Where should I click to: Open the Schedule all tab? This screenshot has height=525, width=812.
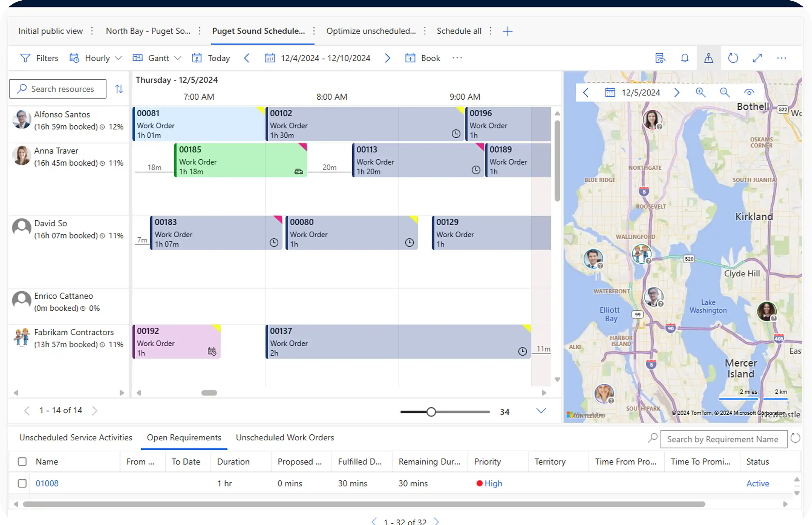tap(459, 31)
